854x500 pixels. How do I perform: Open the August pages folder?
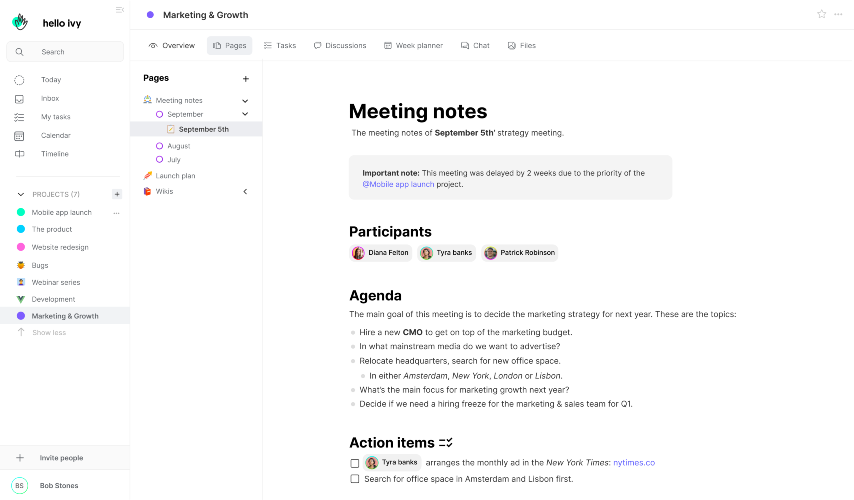[179, 146]
